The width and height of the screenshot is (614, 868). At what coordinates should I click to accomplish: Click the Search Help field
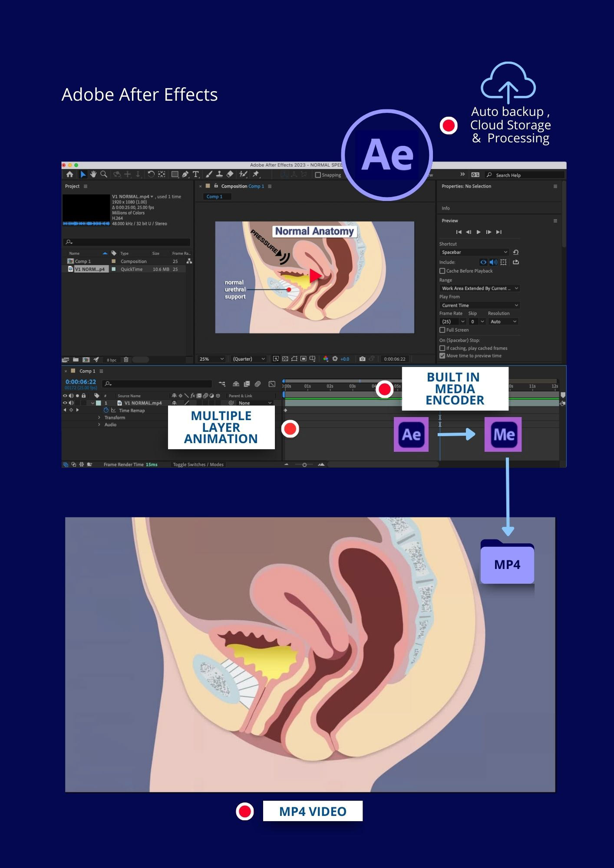coord(525,175)
